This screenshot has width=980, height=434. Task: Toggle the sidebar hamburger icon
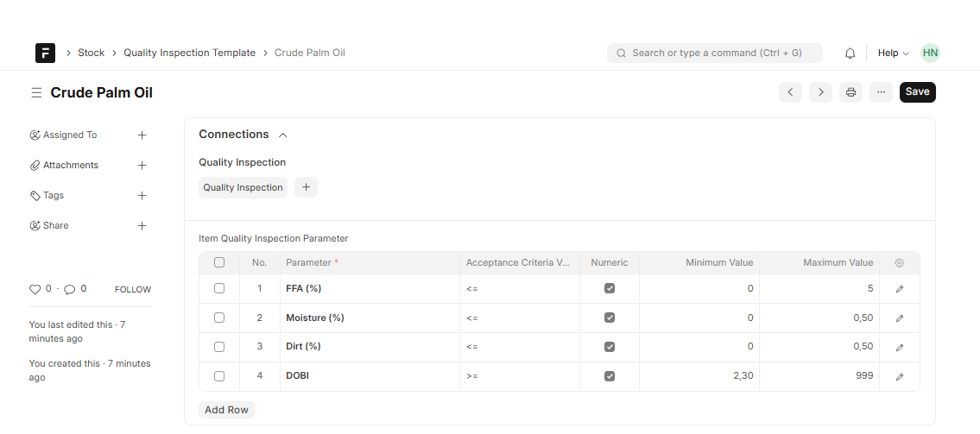[36, 92]
